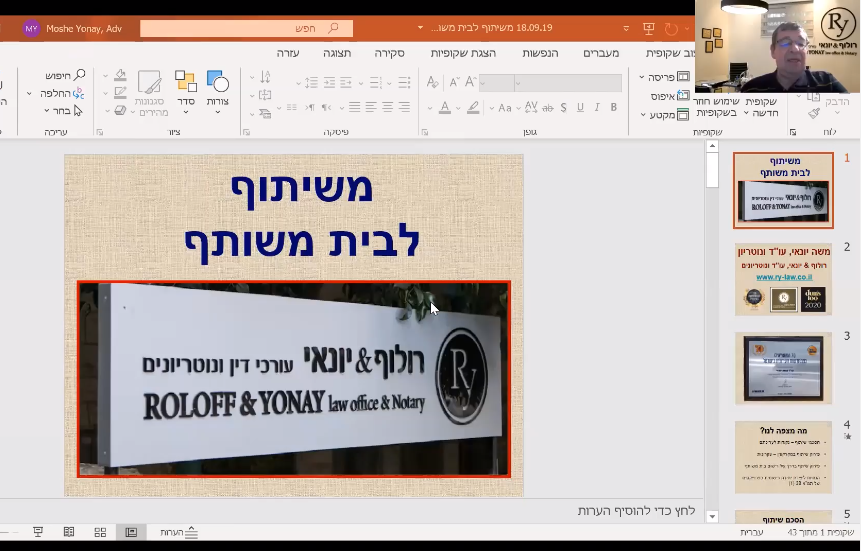Screen dimensions: 861x551
Task: Select slide 2 thumbnail with ry-law.co.il
Action: tap(783, 279)
